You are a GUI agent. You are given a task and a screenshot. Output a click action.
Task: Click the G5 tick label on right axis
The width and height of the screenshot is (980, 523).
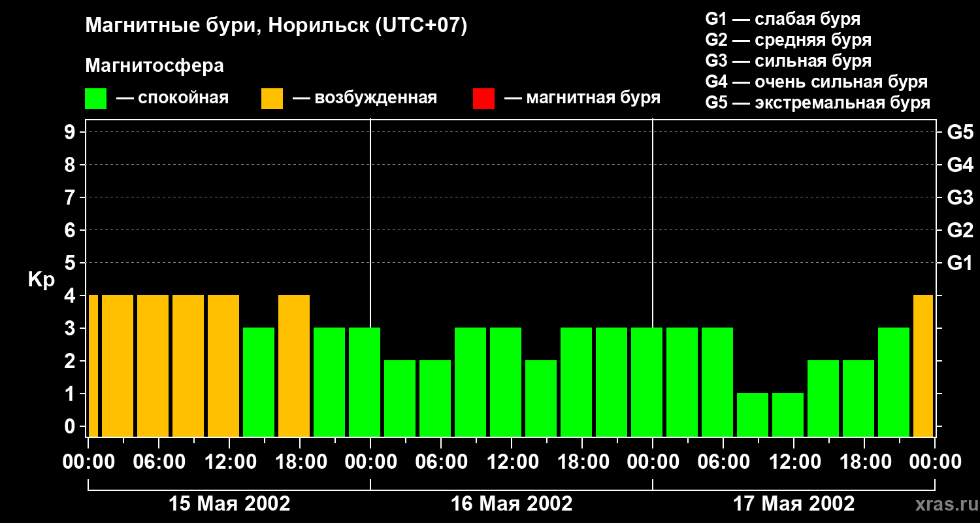tap(960, 133)
